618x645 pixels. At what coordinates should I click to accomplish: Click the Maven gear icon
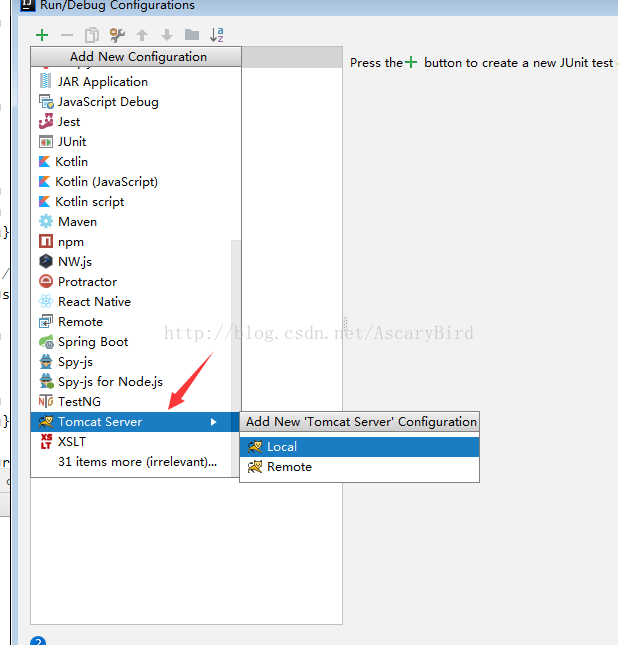click(x=46, y=221)
